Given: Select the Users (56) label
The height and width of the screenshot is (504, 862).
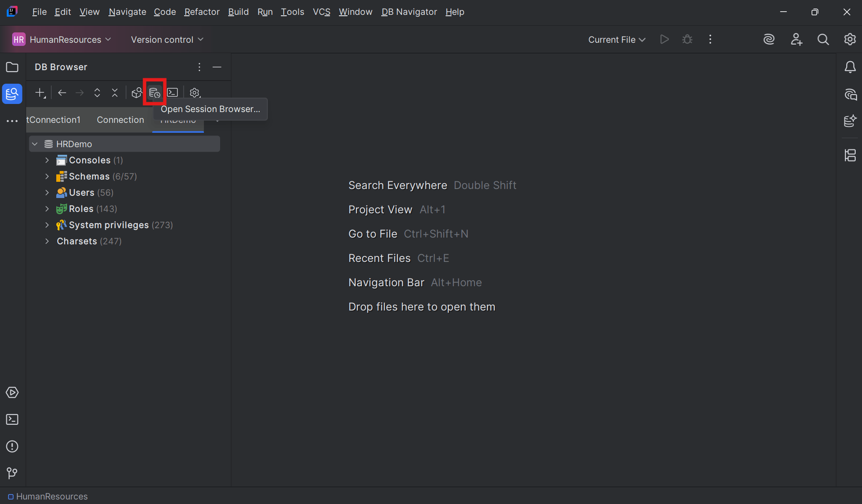Looking at the screenshot, I should click(91, 193).
